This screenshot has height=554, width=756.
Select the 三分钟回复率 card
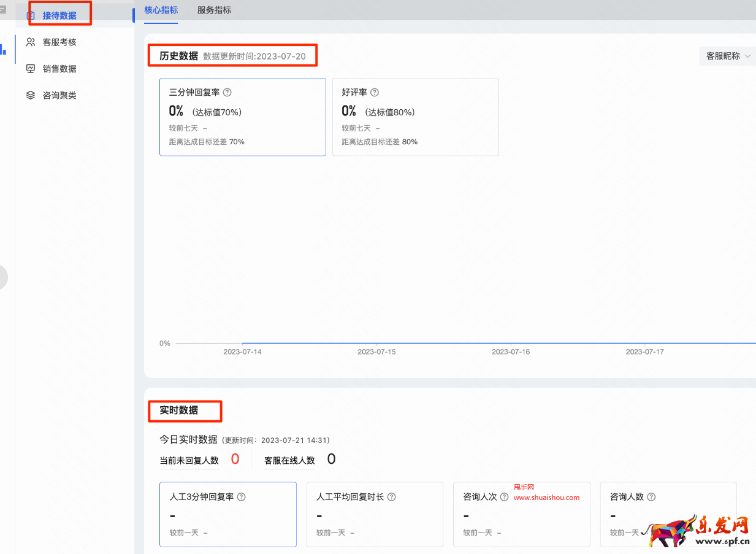(243, 117)
